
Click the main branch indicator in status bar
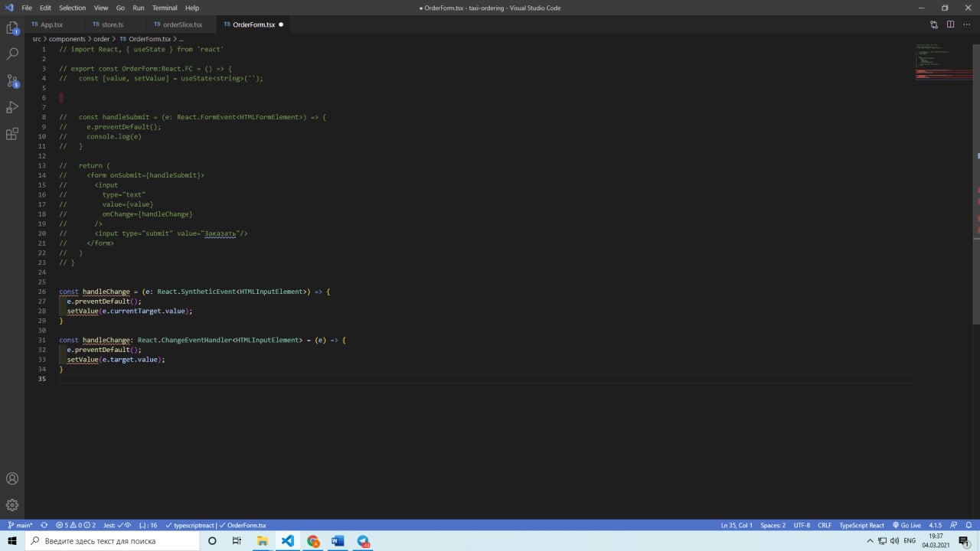pos(21,526)
